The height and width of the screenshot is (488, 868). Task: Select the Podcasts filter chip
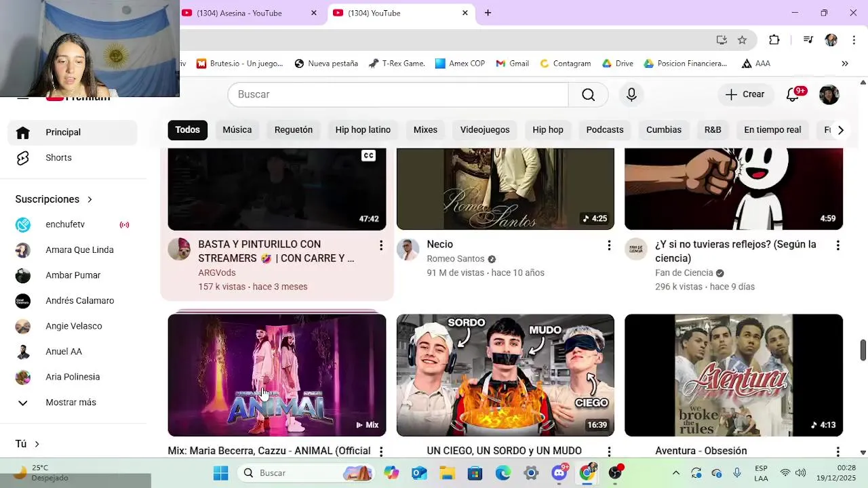click(x=605, y=129)
